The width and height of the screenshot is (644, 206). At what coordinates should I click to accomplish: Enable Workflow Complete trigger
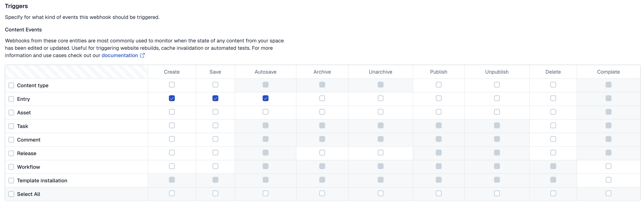click(x=608, y=166)
